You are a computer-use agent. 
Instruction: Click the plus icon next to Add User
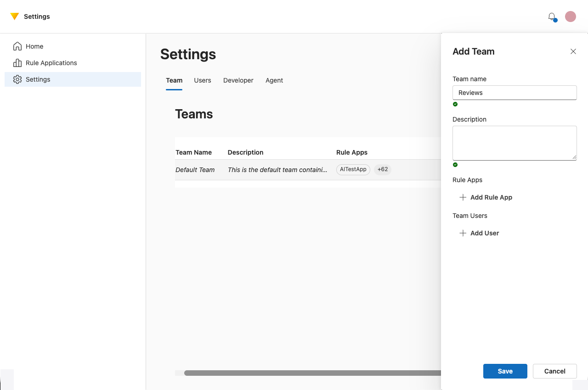click(x=463, y=233)
